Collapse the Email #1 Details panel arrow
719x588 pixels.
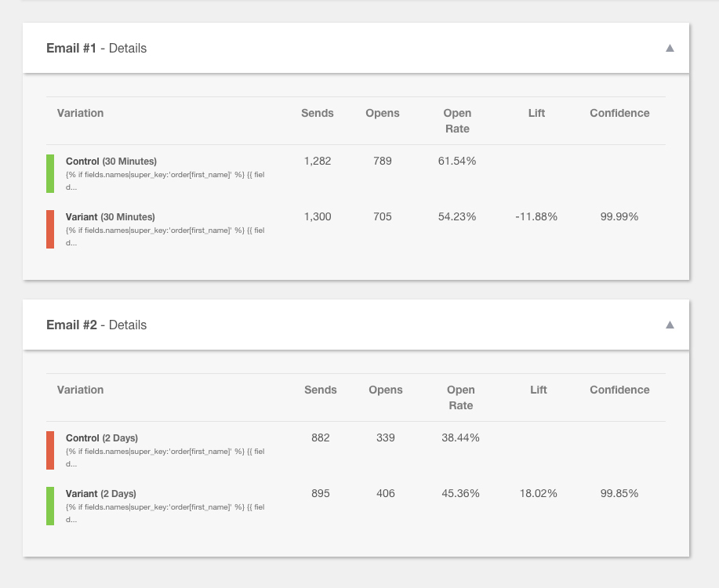(670, 48)
